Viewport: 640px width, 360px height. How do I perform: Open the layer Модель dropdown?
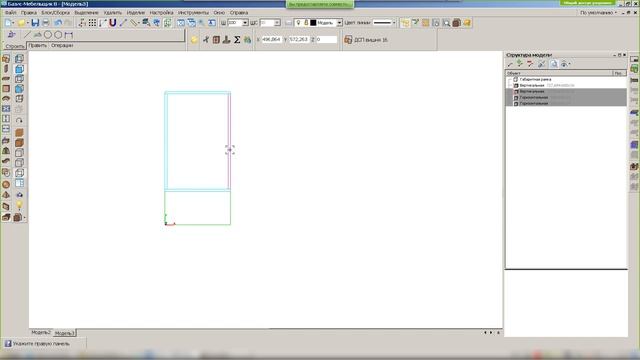tap(339, 23)
